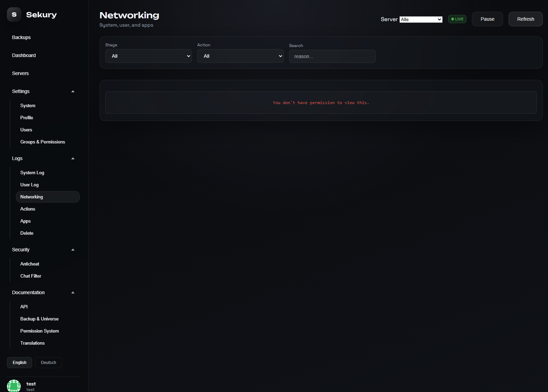Select English language option

[19, 363]
